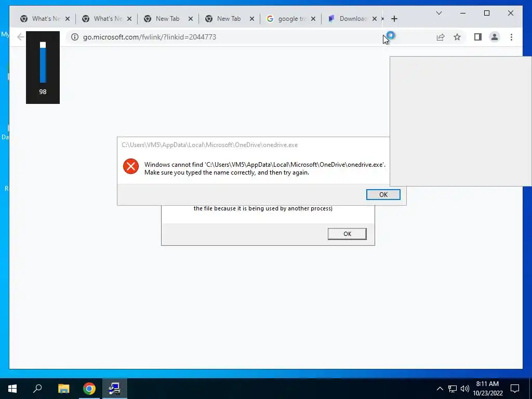
Task: Open the Chrome profile avatar
Action: [x=495, y=37]
